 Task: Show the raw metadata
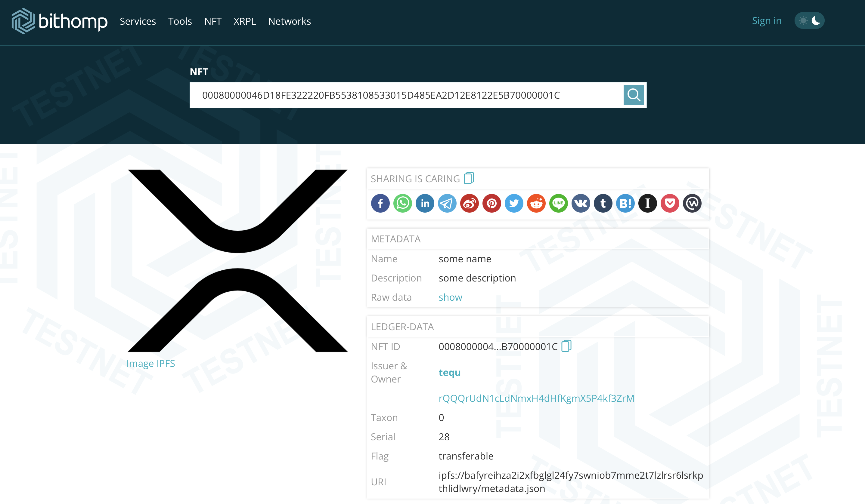[450, 297]
